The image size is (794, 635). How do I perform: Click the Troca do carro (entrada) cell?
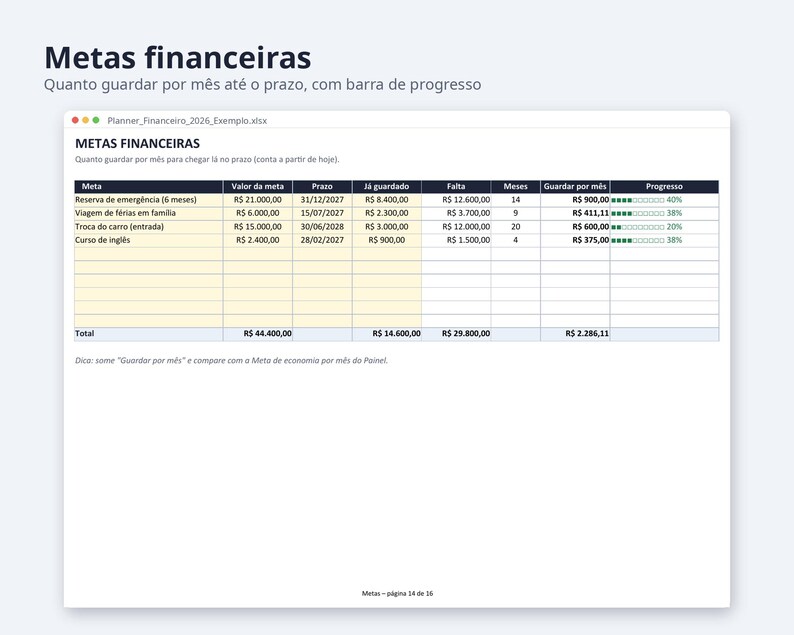click(x=148, y=227)
